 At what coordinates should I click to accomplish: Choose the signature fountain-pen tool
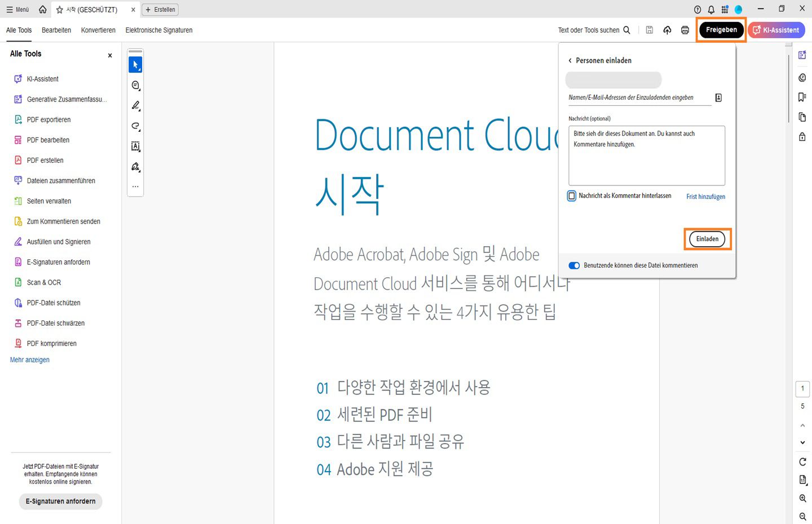click(x=135, y=167)
